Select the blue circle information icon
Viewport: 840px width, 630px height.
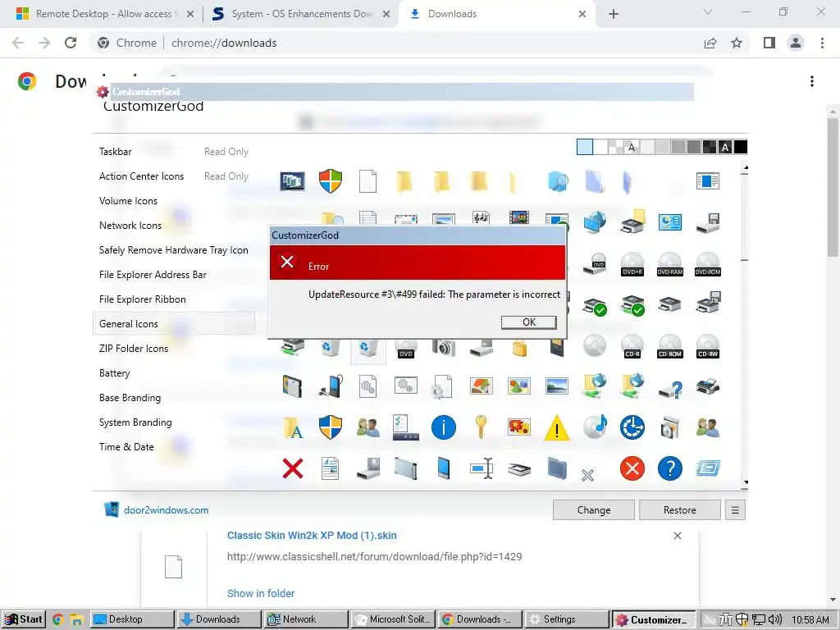click(444, 427)
